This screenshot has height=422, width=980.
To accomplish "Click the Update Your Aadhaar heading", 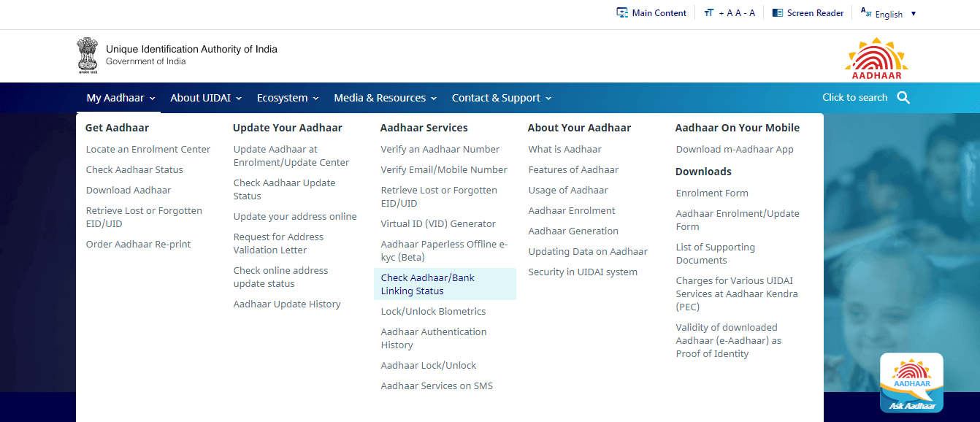I will (x=288, y=127).
